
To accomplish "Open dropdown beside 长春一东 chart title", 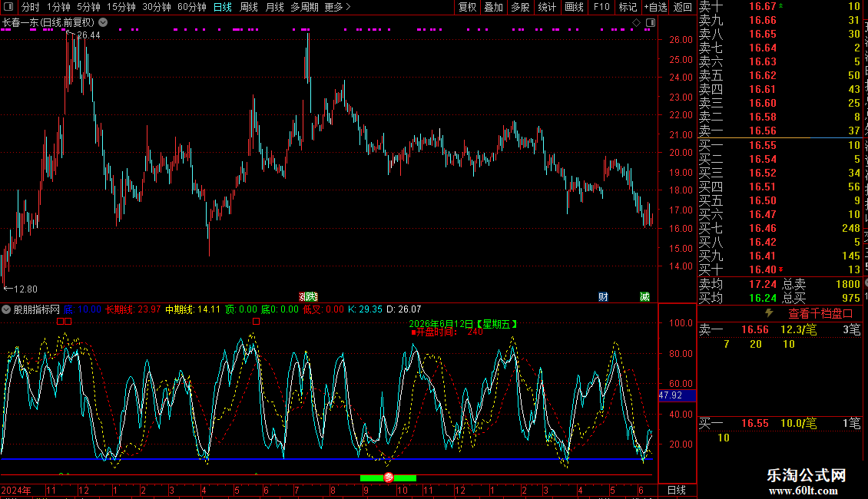I will coord(103,23).
